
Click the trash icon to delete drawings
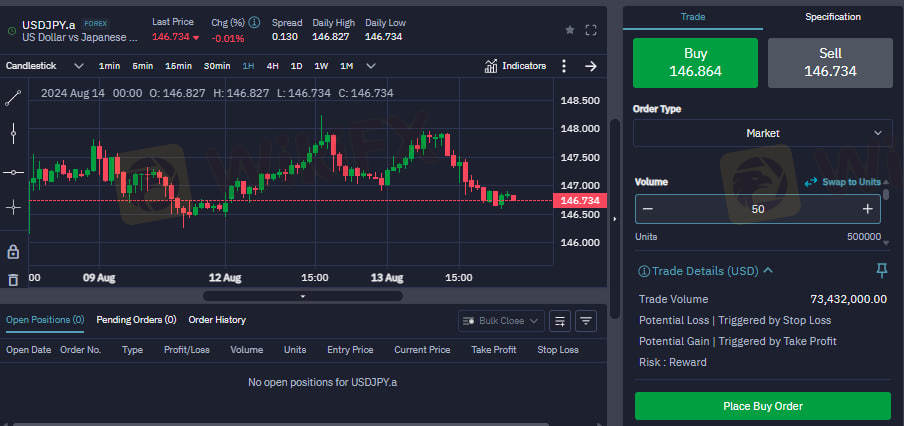13,280
